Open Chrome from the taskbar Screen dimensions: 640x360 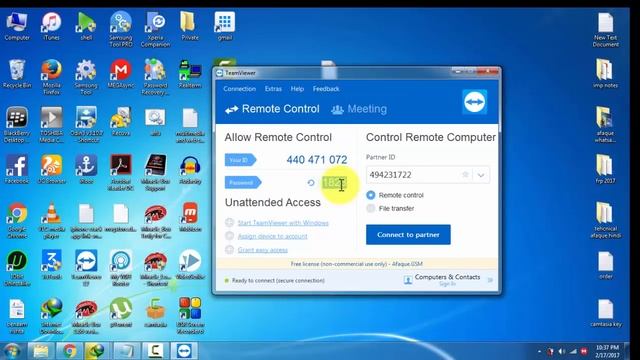(69, 351)
